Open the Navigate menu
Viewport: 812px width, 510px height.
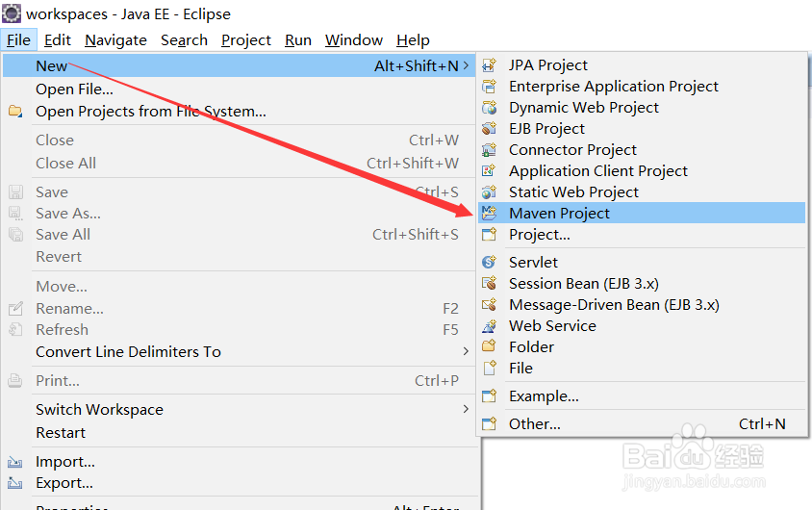pos(116,39)
